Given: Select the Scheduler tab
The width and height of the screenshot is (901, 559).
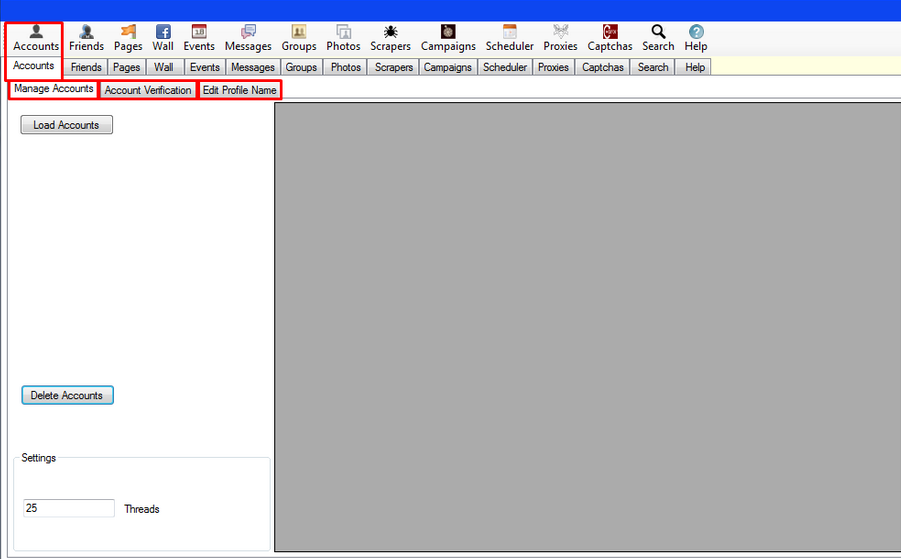Looking at the screenshot, I should tap(505, 67).
